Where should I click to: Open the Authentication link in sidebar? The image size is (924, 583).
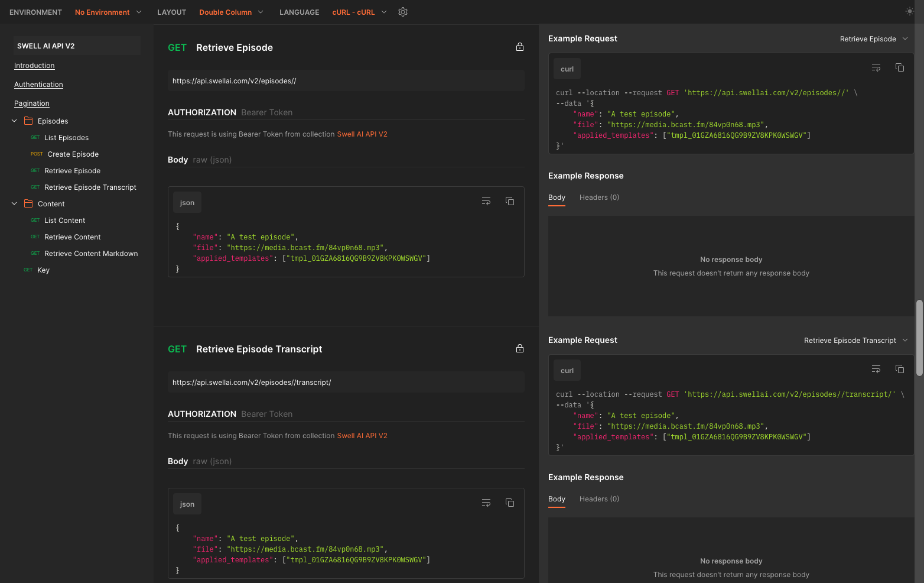point(38,85)
